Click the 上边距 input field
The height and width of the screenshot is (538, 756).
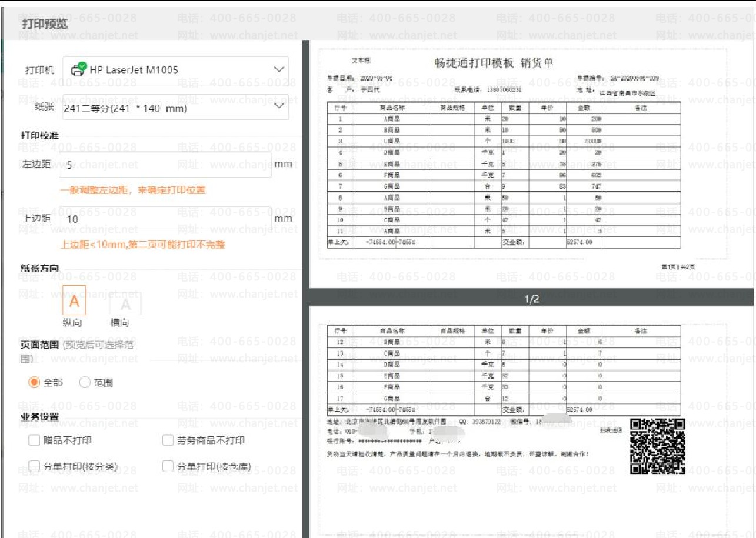pyautogui.click(x=165, y=219)
